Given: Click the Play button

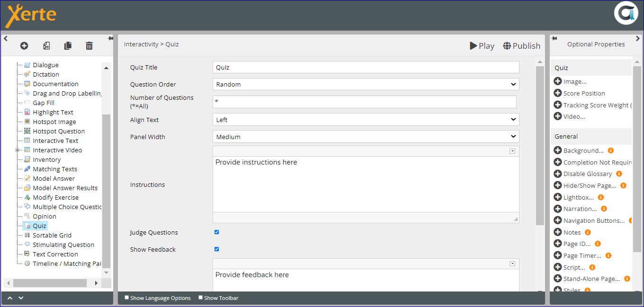Looking at the screenshot, I should 482,45.
